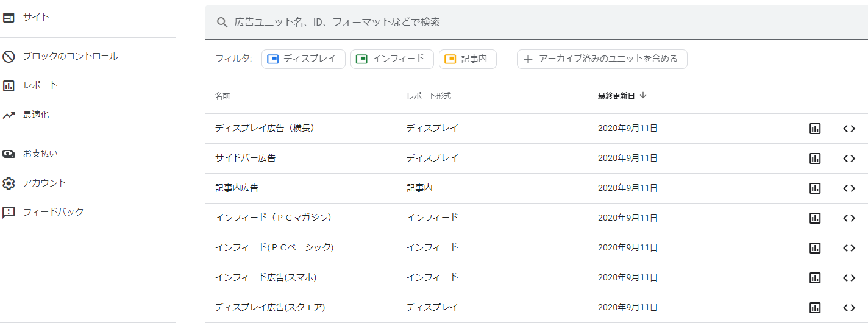This screenshot has height=334, width=868.
Task: Toggle the インフィード filter chip
Action: (x=391, y=59)
